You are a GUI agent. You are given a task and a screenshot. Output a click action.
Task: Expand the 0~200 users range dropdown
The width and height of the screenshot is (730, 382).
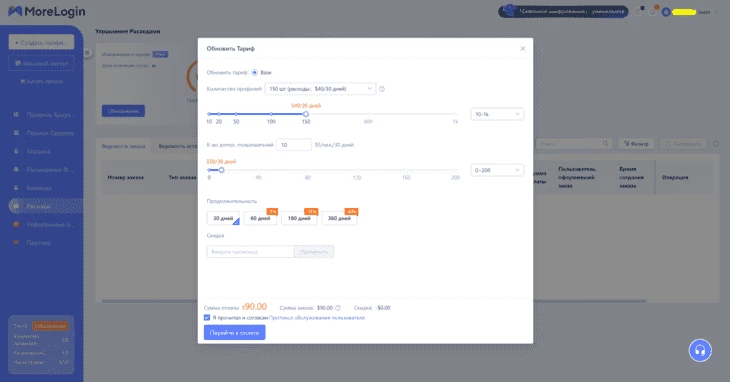pos(497,170)
